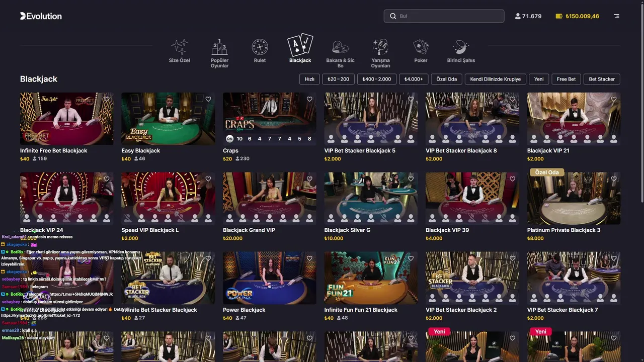644x362 pixels.
Task: Favorite Easy Blackjack with heart icon
Action: click(208, 99)
